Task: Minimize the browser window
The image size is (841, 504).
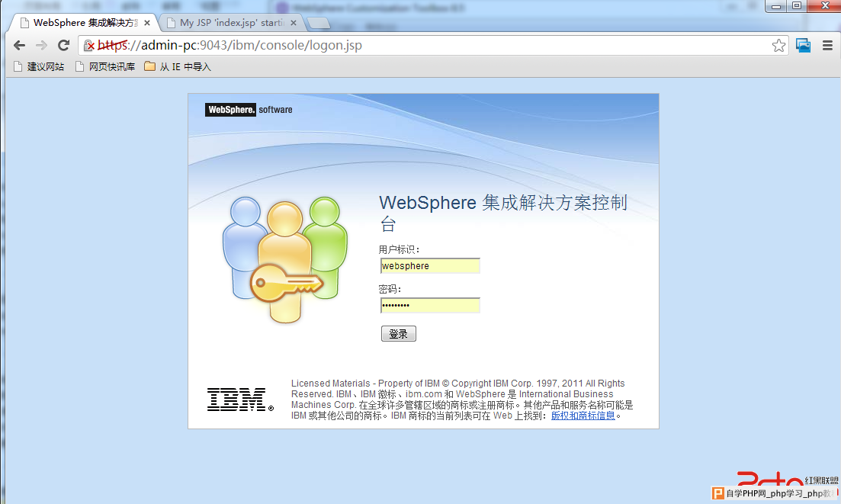Action: click(x=775, y=6)
